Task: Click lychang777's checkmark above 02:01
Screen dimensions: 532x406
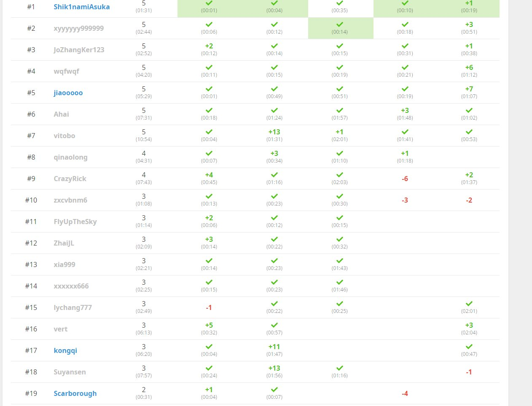Action: pos(469,304)
